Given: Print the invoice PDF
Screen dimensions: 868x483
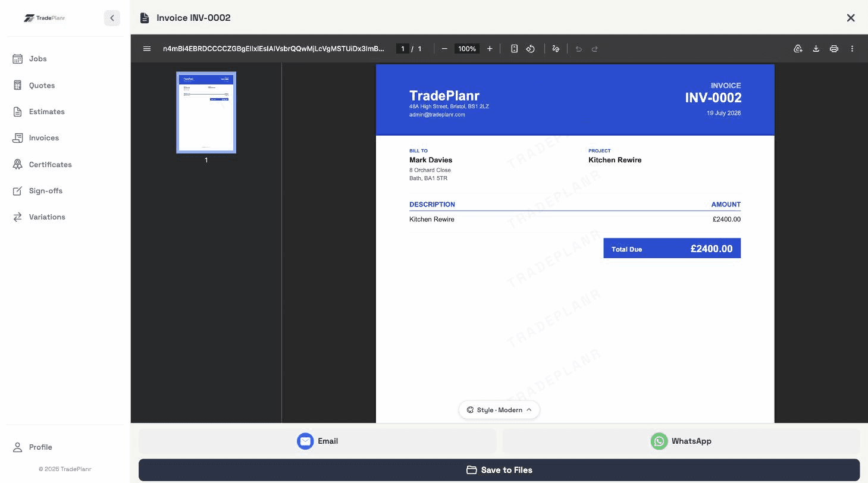Looking at the screenshot, I should pyautogui.click(x=834, y=49).
